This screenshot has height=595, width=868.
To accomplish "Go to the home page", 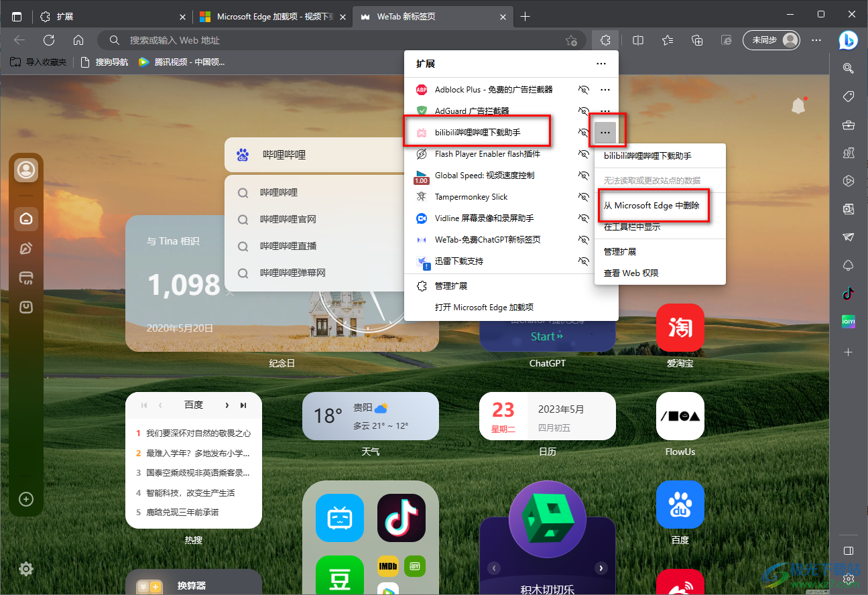I will (78, 40).
